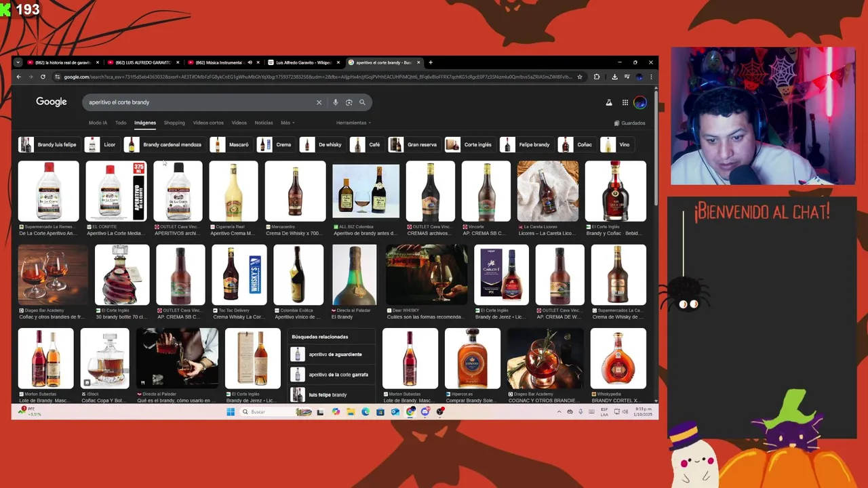Open the Cigarrería Real Aperitivo Crema image
The width and height of the screenshot is (868, 488).
[233, 191]
